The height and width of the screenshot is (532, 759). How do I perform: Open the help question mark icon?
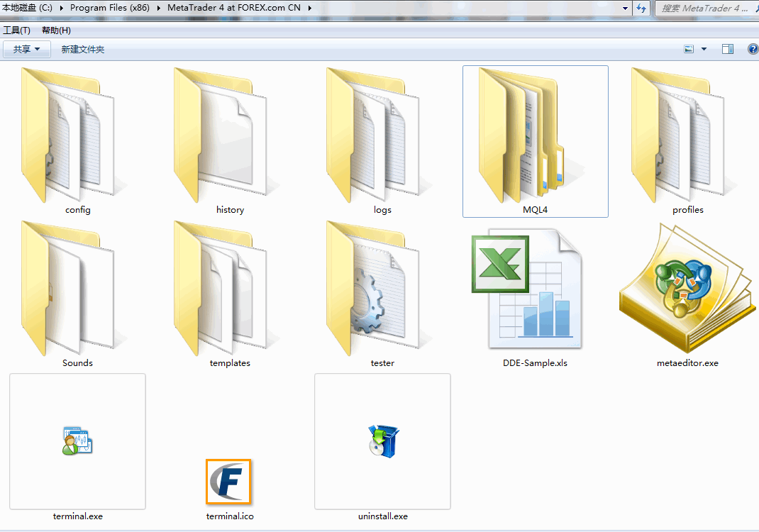(753, 49)
